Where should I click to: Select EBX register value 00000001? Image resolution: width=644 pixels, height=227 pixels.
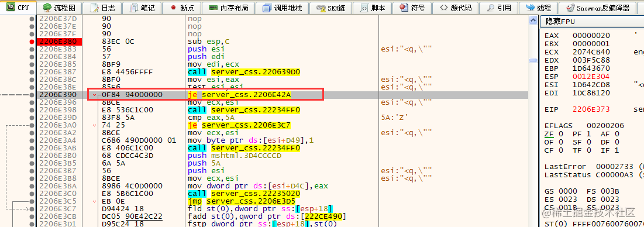pyautogui.click(x=591, y=44)
